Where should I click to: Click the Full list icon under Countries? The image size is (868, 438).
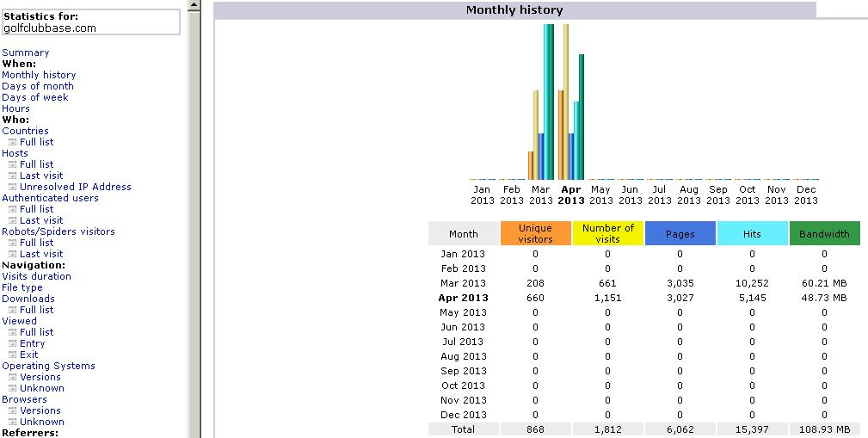click(12, 142)
